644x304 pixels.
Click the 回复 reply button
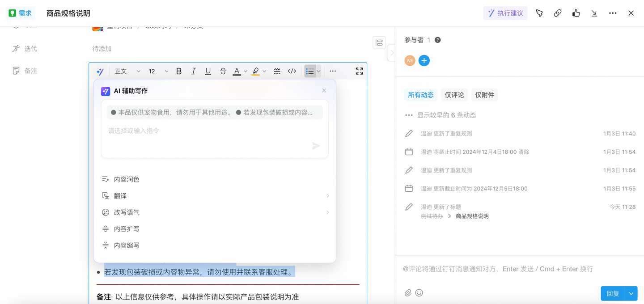click(613, 293)
